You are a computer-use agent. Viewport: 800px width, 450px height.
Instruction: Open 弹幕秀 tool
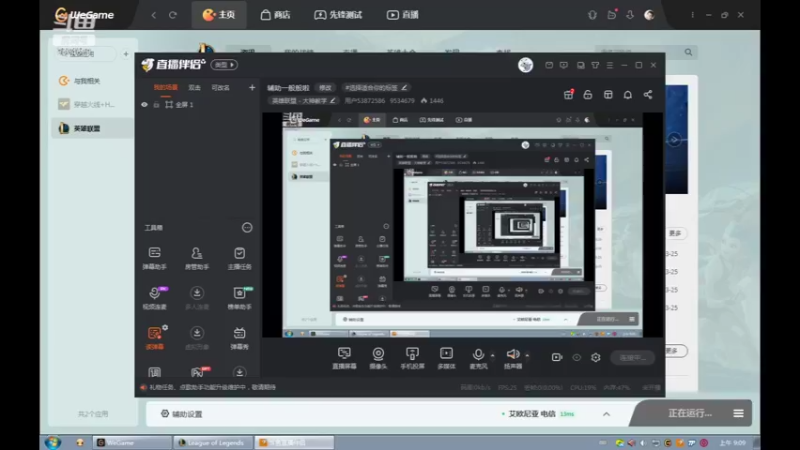click(239, 337)
